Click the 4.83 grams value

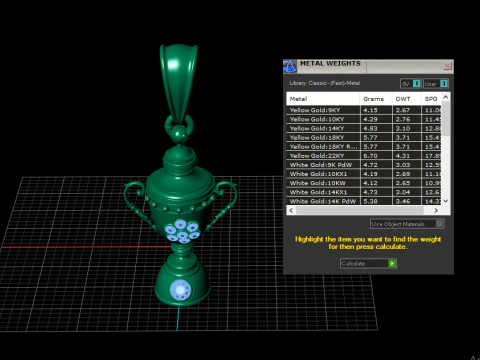point(370,128)
